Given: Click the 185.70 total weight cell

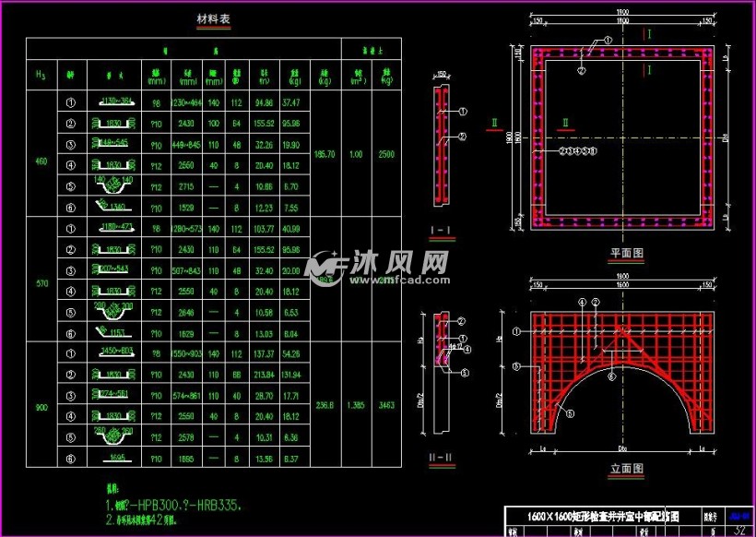Looking at the screenshot, I should tap(325, 154).
